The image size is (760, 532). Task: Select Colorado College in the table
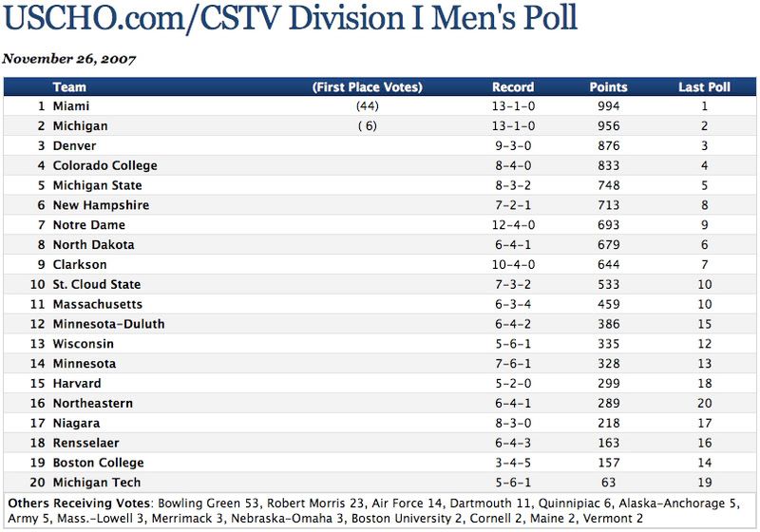[104, 166]
